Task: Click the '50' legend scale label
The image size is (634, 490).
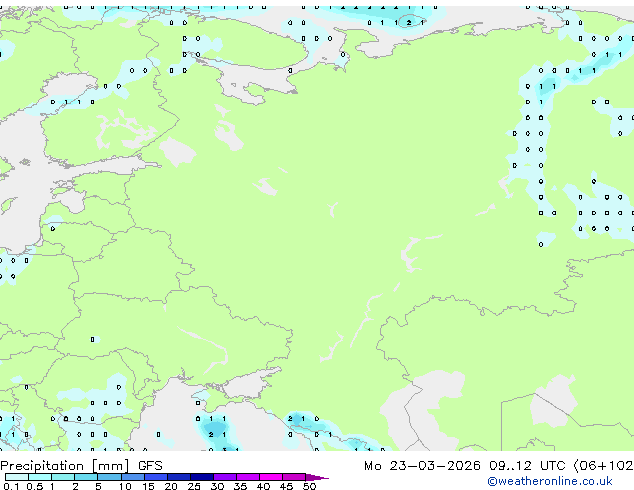Action: tap(309, 486)
